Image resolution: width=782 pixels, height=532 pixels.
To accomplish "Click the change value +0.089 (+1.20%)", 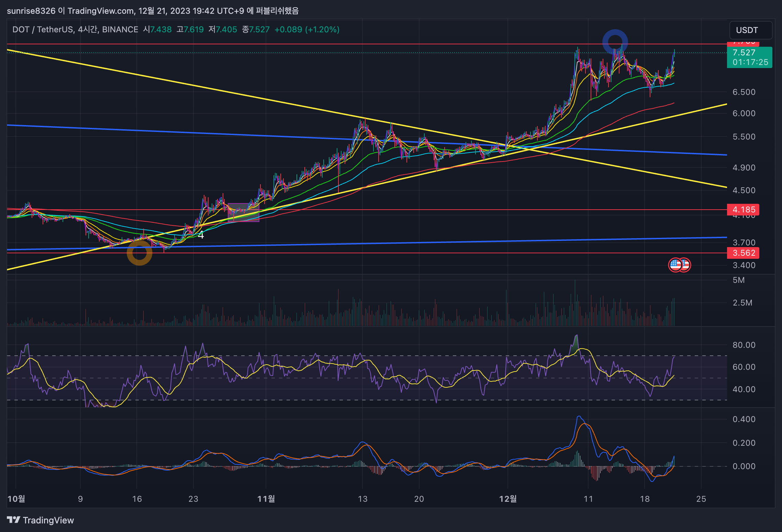I will point(307,30).
